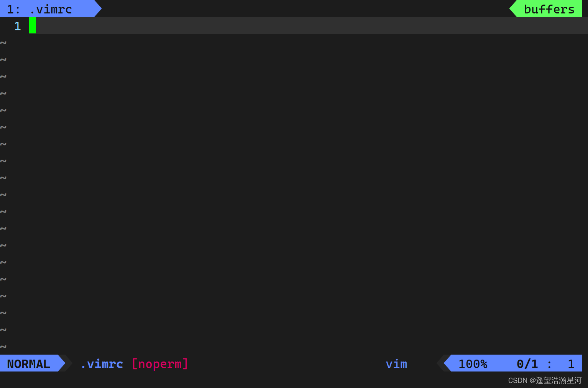
Task: Click the '.vimrc' filename in the statusline
Action: click(102, 363)
